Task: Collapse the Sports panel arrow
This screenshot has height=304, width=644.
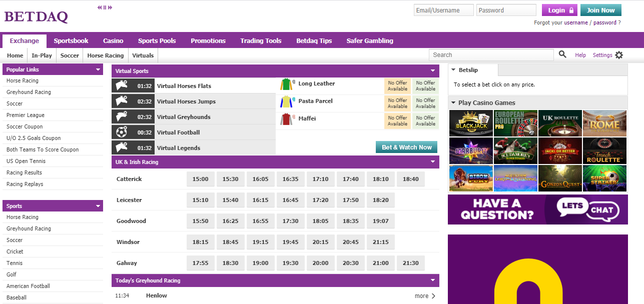Action: tap(98, 206)
